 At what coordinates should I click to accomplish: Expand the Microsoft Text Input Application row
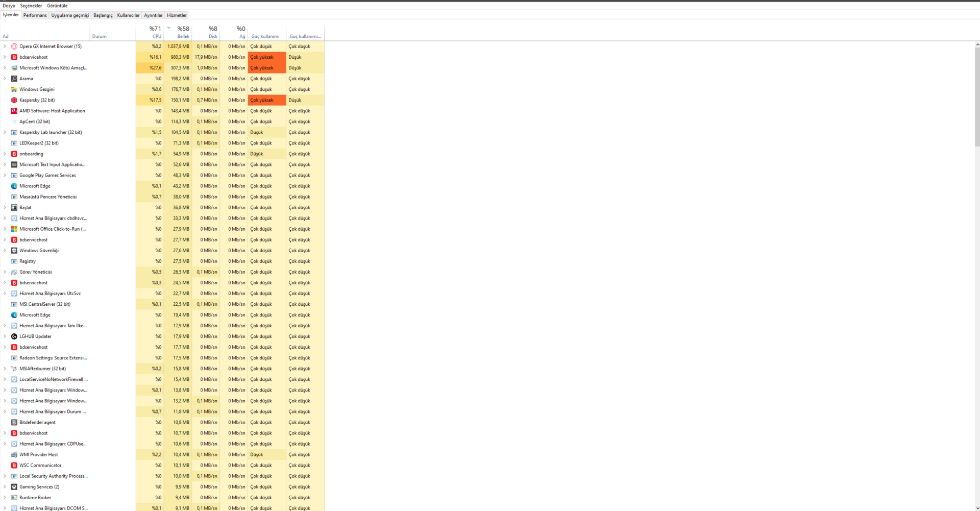(5, 164)
